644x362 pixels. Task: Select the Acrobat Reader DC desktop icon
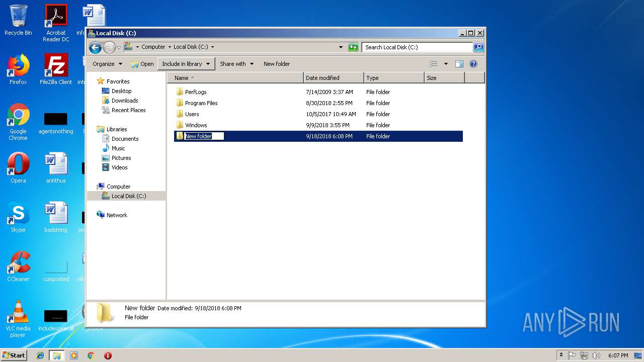pyautogui.click(x=56, y=23)
